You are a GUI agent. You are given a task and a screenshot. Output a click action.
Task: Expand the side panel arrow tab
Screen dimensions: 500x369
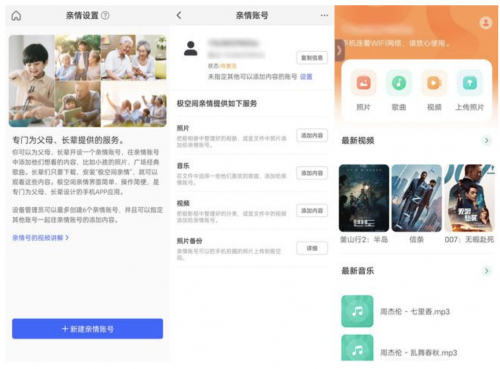point(339,50)
